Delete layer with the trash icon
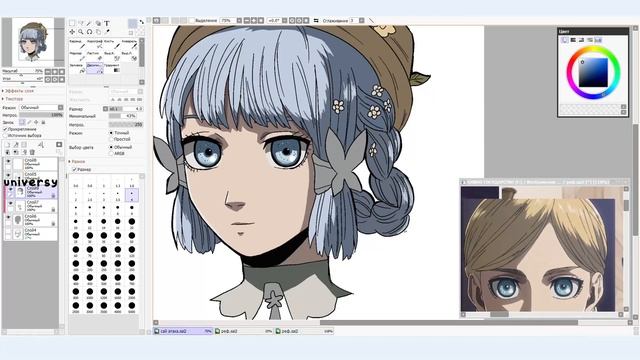The height and width of the screenshot is (360, 640). click(32, 152)
